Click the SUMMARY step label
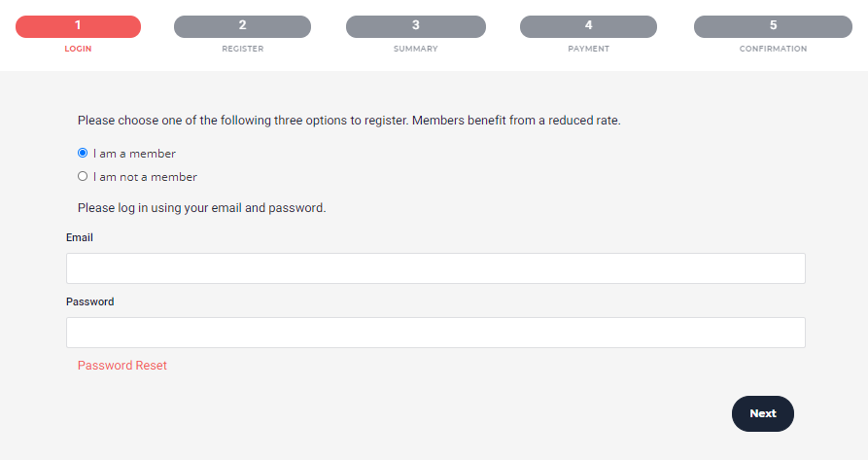The height and width of the screenshot is (460, 868). [x=416, y=49]
